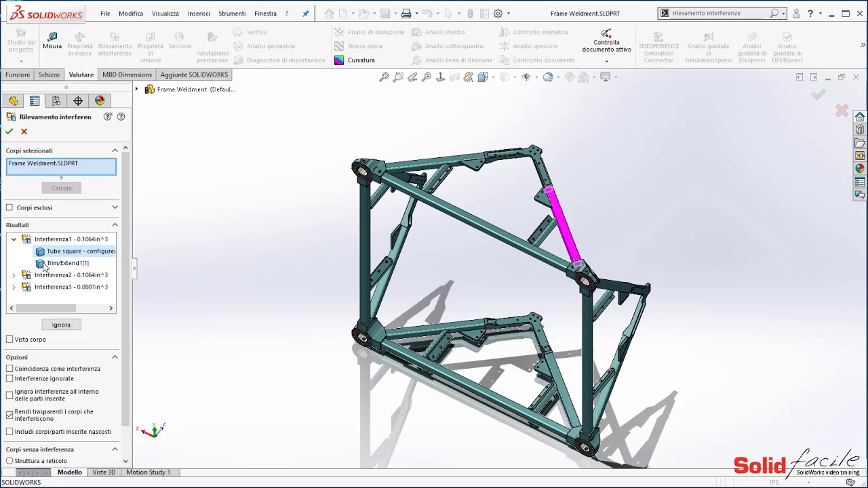Cancel interference detection with red X
This screenshot has height=488, width=868.
(x=24, y=131)
